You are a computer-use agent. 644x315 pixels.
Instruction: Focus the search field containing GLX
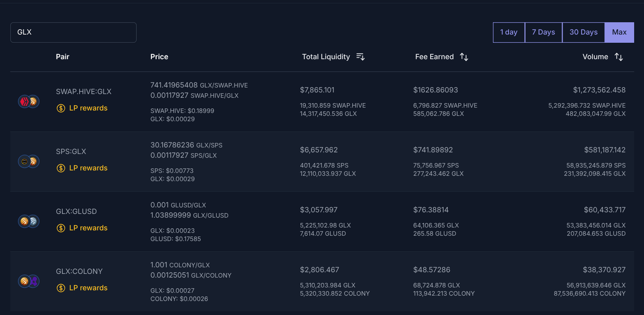tap(73, 32)
